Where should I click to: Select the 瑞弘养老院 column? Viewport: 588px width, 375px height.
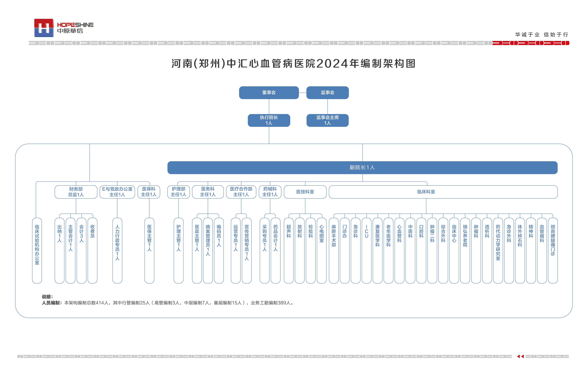click(x=465, y=251)
